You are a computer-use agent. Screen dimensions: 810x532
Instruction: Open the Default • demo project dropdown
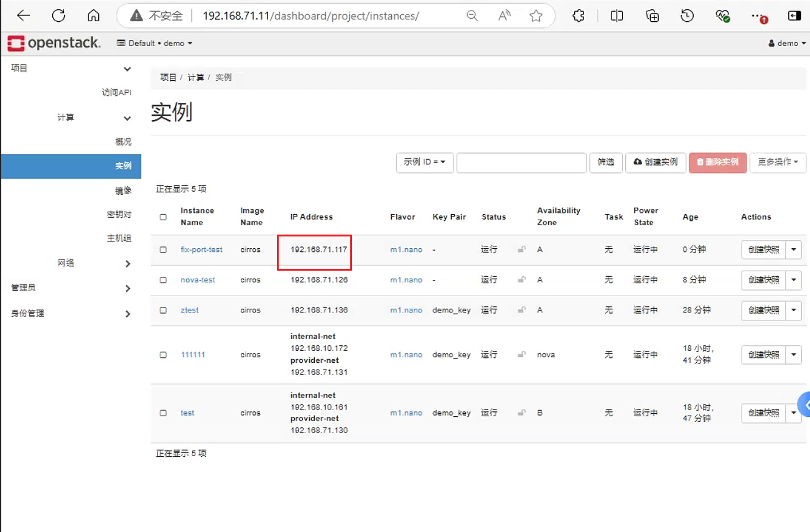click(155, 43)
